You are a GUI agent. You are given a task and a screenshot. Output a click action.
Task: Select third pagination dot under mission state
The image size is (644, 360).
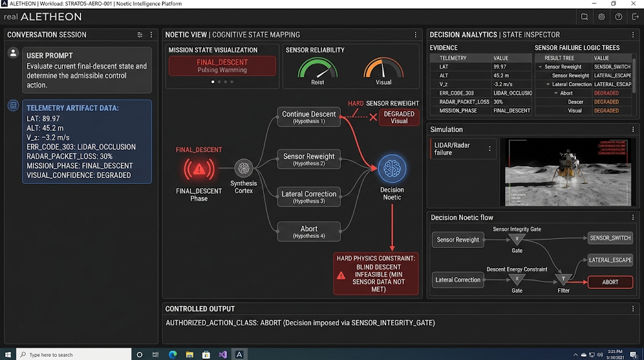tap(226, 82)
